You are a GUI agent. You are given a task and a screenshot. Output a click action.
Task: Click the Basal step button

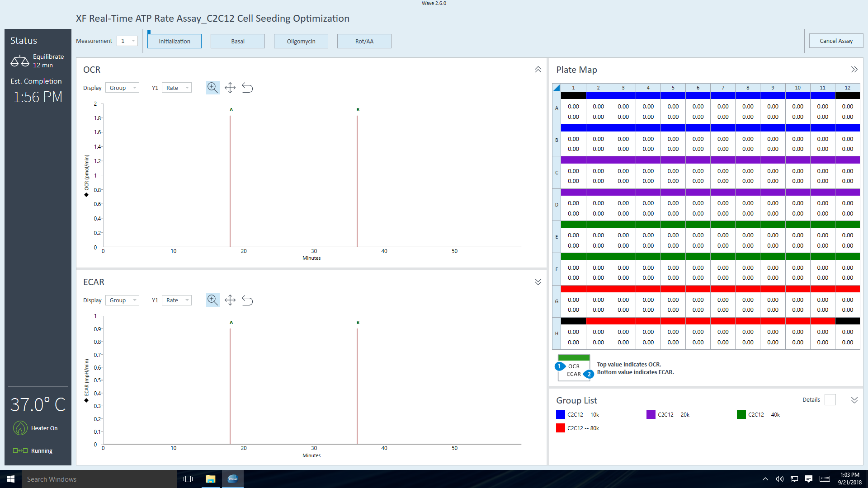click(x=238, y=41)
